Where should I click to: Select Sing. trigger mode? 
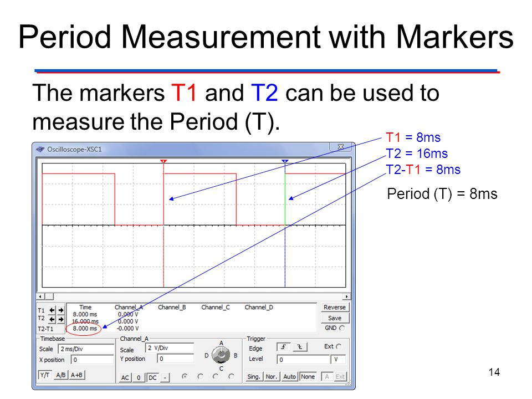[x=253, y=377]
